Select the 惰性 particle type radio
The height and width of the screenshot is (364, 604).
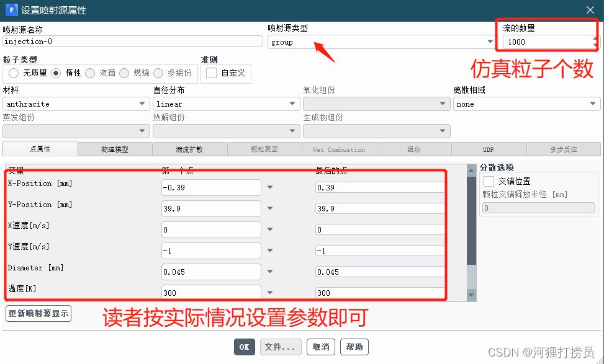pyautogui.click(x=56, y=73)
